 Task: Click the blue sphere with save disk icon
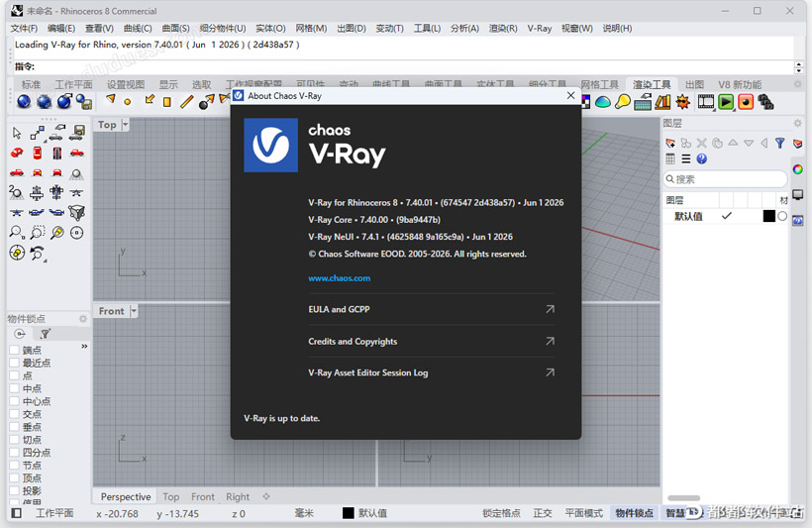[84, 102]
